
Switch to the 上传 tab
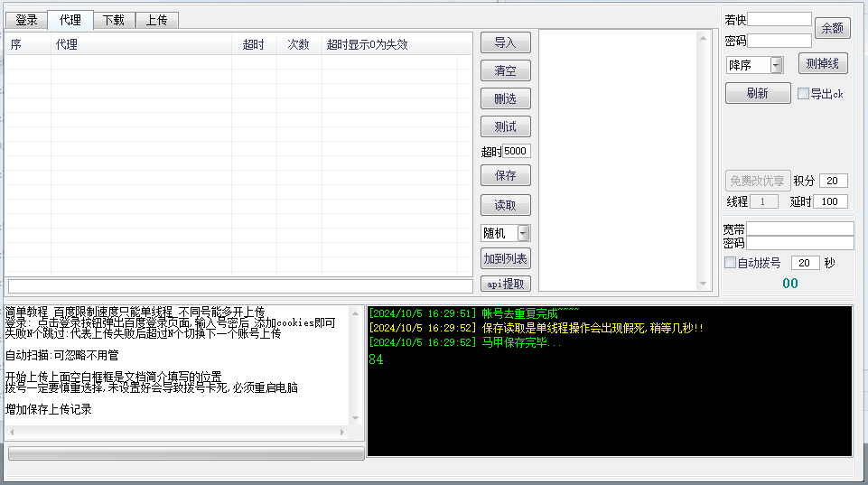coord(157,20)
